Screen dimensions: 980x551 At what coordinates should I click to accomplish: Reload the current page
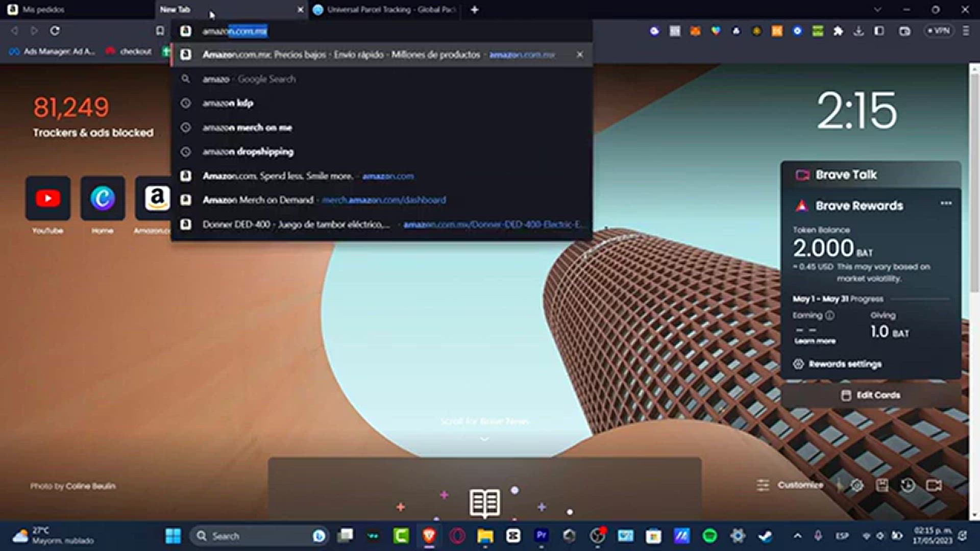tap(55, 31)
